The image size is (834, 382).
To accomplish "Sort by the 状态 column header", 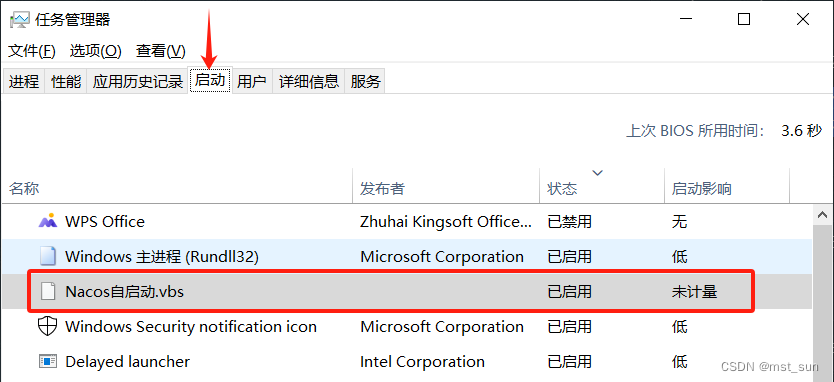I will 602,186.
